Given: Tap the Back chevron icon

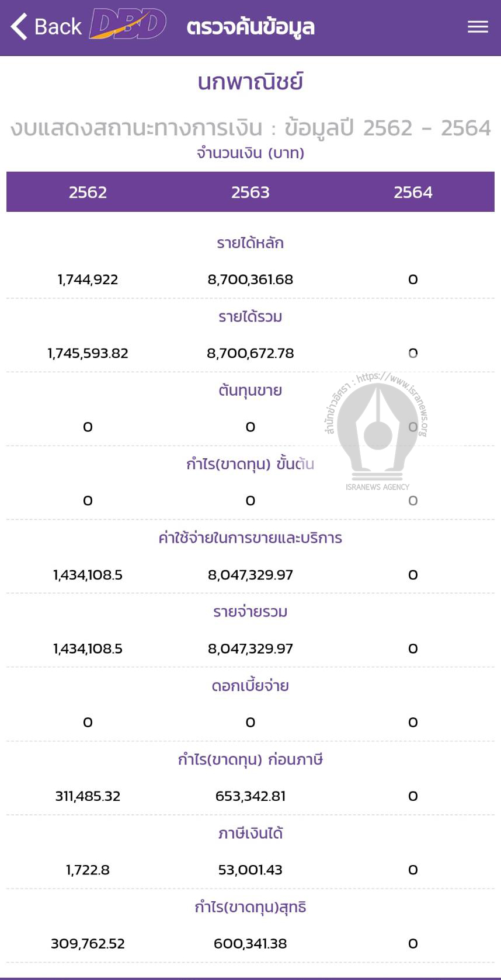Looking at the screenshot, I should click(18, 26).
